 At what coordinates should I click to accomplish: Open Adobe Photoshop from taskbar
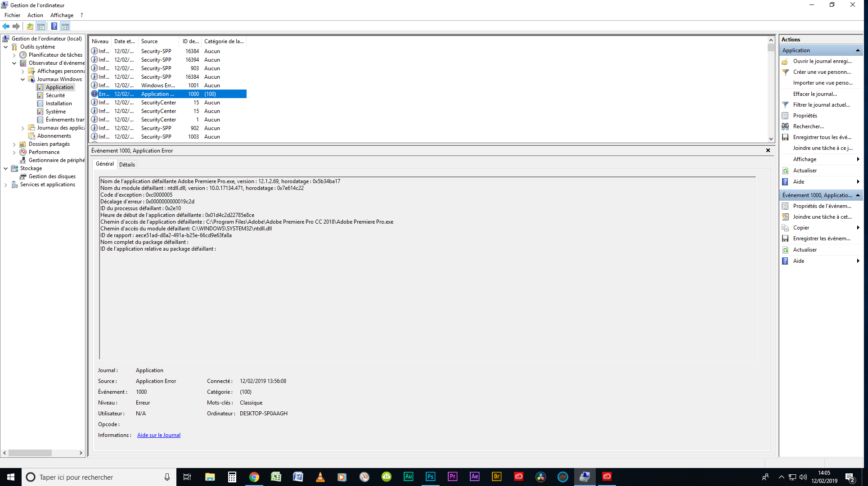click(x=430, y=477)
